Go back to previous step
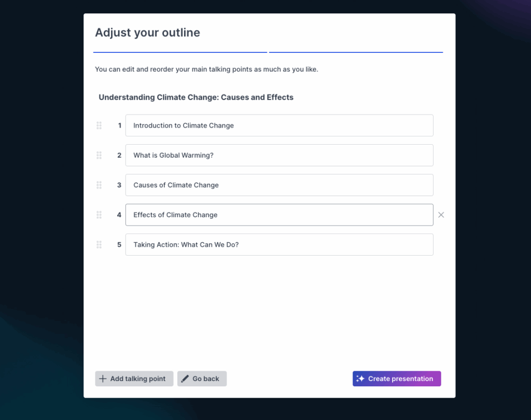Viewport: 531px width, 420px height. tap(202, 379)
